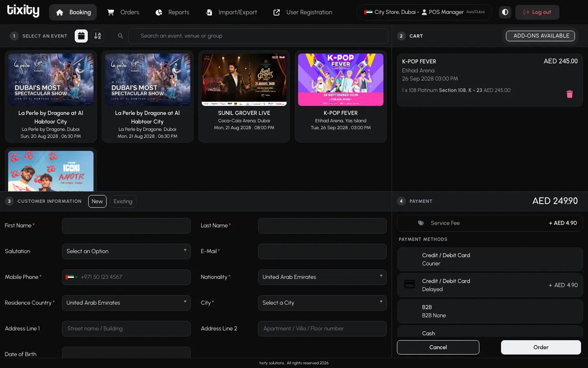Choose Credit / Debit Card Courier payment
The width and height of the screenshot is (588, 368).
[490, 259]
